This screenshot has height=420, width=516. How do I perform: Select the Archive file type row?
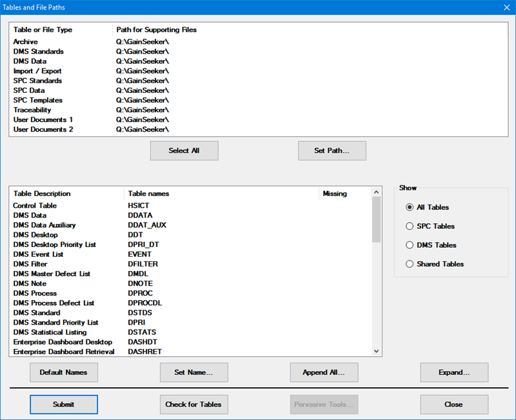tap(26, 42)
